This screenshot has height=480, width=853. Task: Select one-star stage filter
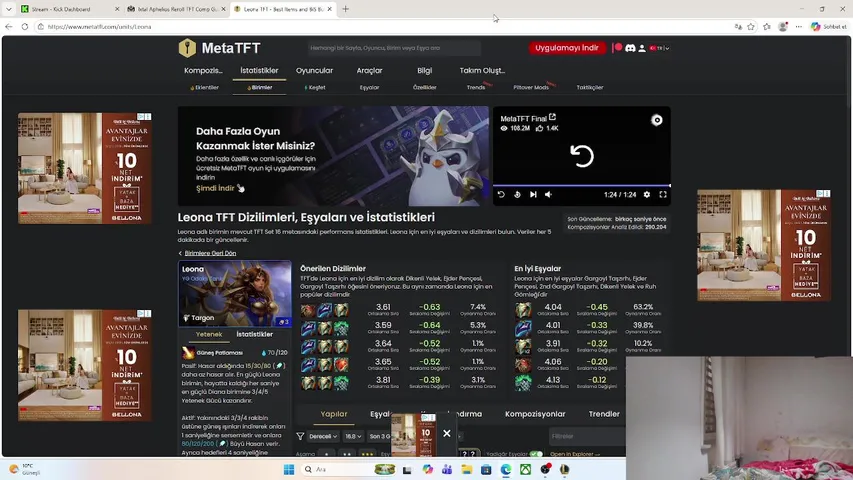click(x=326, y=453)
